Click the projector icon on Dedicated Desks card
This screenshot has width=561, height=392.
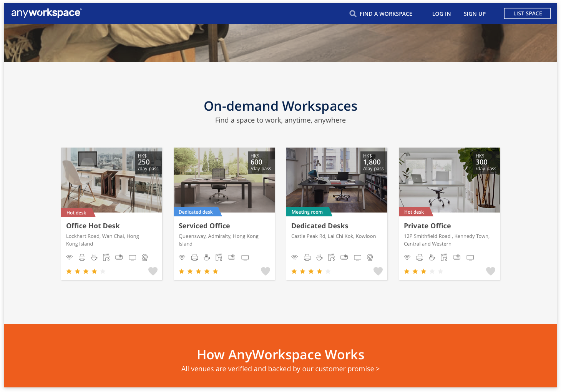coord(344,257)
